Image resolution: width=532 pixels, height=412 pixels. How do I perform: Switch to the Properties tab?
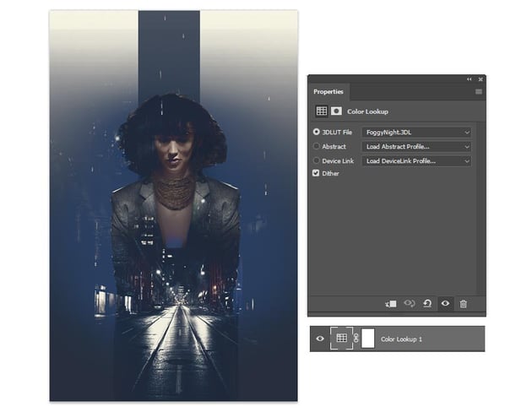coord(328,92)
